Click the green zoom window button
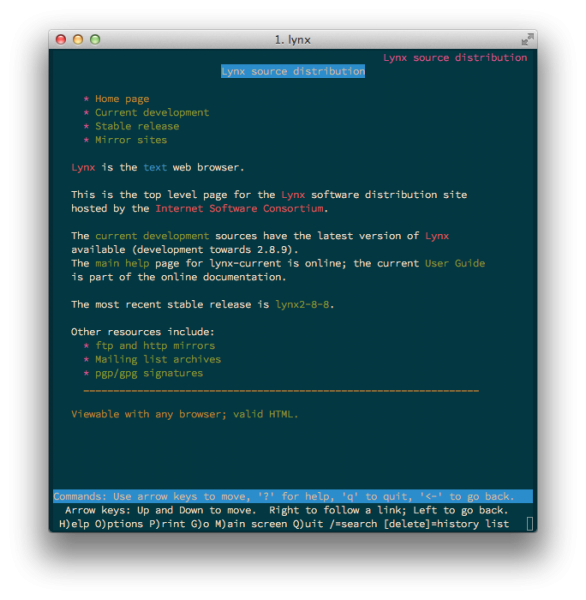The width and height of the screenshot is (586, 600). 95,39
